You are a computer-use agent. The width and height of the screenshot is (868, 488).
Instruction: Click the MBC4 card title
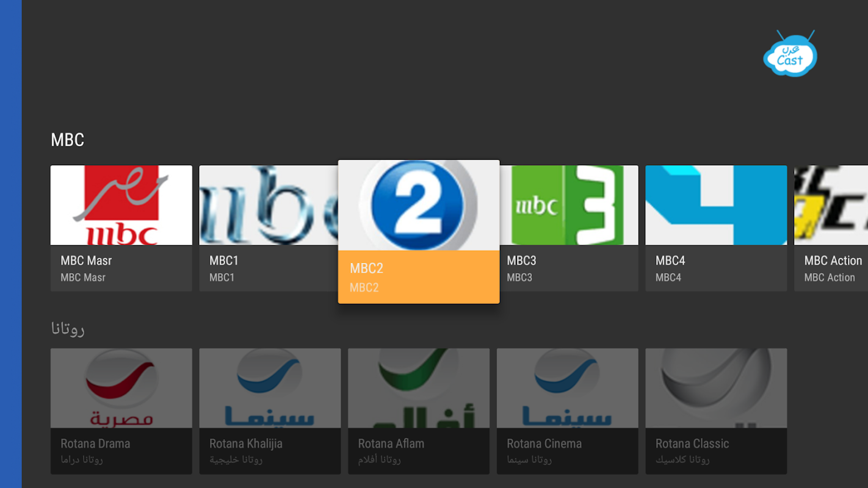670,260
